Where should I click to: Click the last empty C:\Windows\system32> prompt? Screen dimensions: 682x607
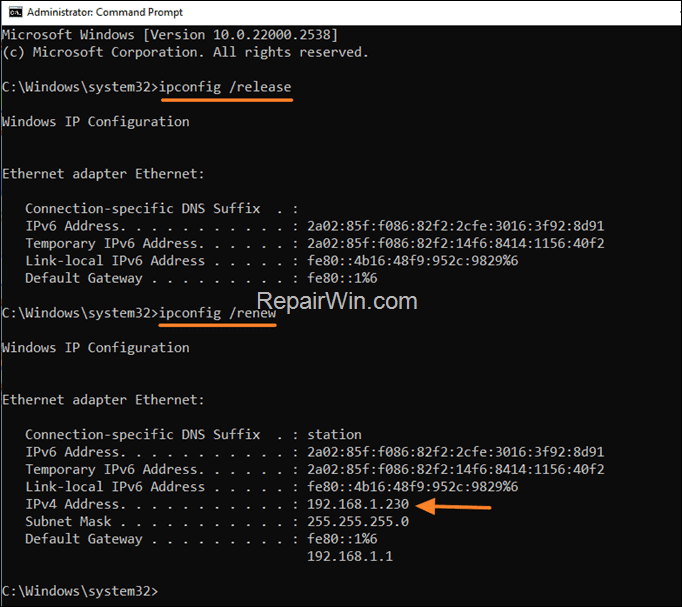[80, 591]
